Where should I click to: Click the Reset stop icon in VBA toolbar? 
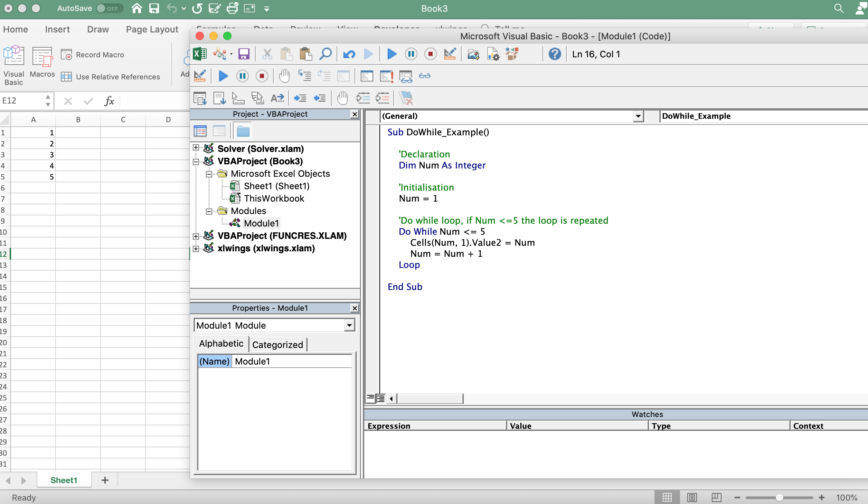click(x=430, y=54)
